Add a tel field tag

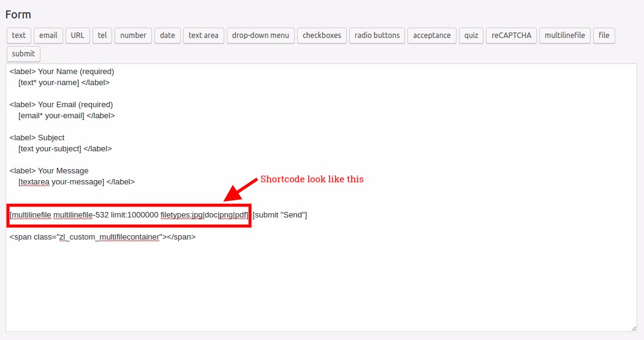pos(102,36)
